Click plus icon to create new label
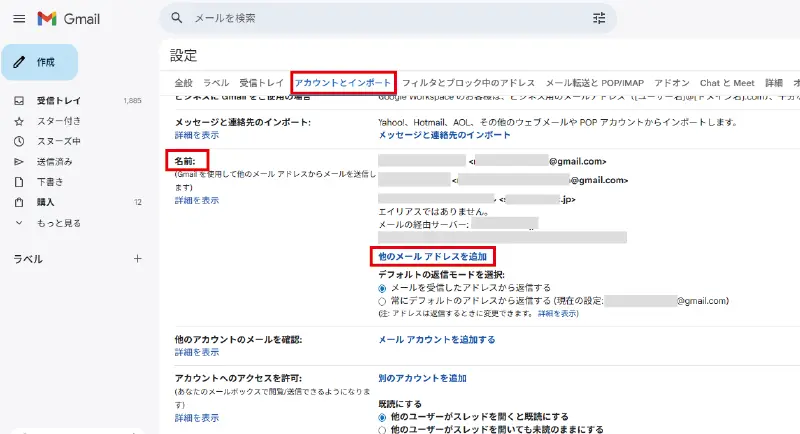 click(x=137, y=258)
